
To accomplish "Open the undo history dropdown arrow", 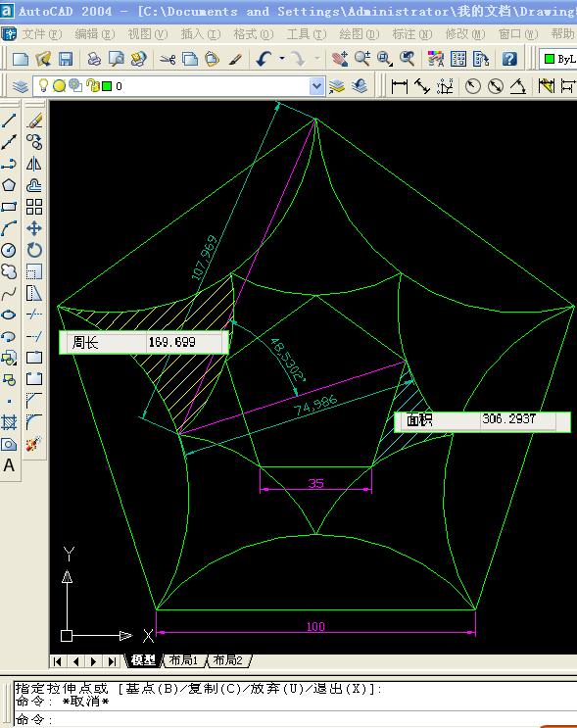I will tap(282, 59).
